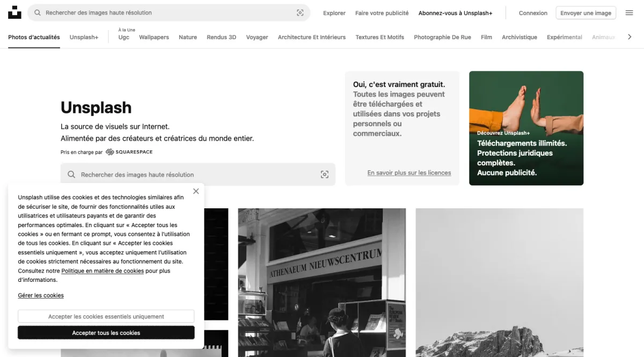The height and width of the screenshot is (357, 644).
Task: Click Accepter les cookies essentiels uniquement
Action: [x=106, y=316]
